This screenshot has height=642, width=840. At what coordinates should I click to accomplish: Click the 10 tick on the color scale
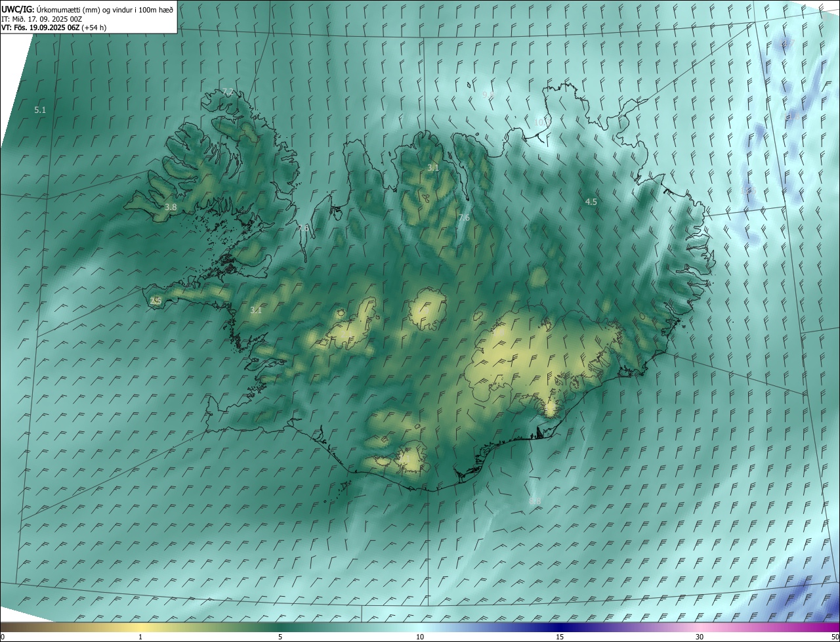click(420, 637)
